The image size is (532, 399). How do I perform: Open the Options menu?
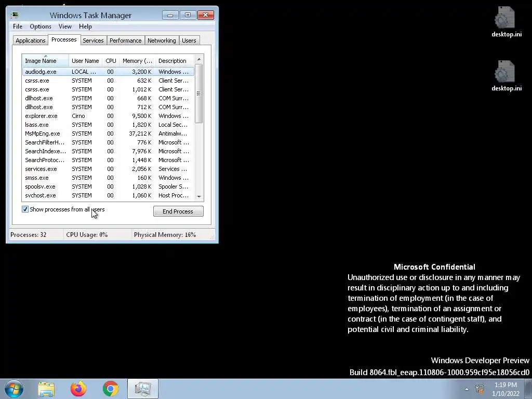41,26
